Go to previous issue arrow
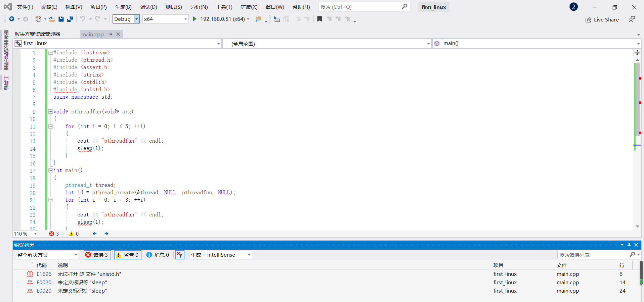Image resolution: width=644 pixels, height=302 pixels. point(95,234)
